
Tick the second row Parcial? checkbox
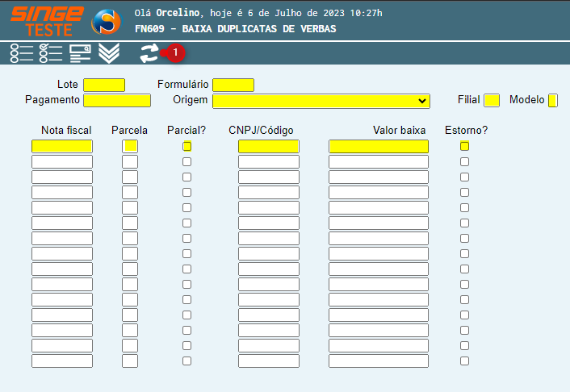187,161
